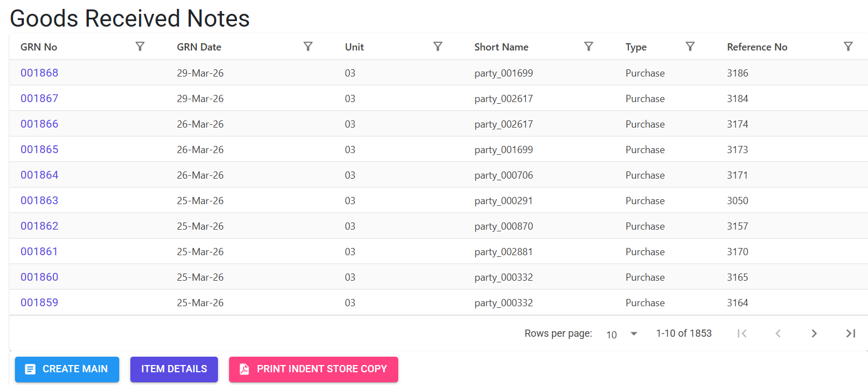868x385 pixels.
Task: Open filter for GRN Date column
Action: point(308,47)
